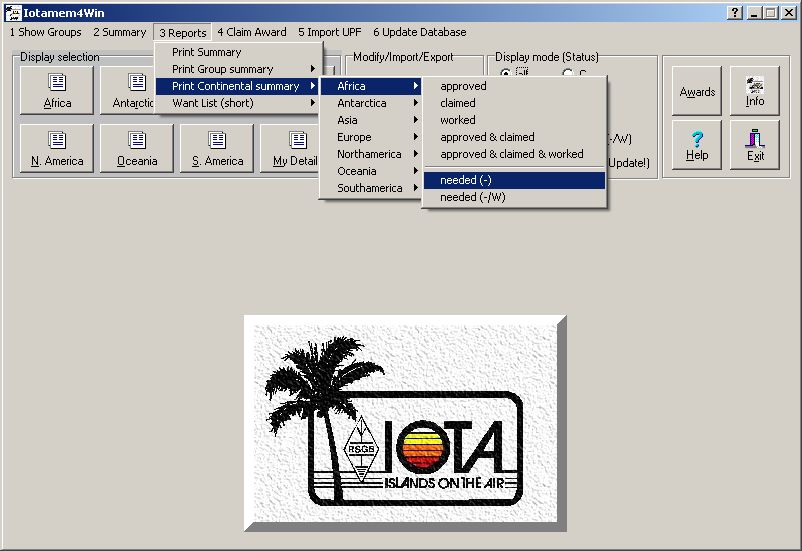The image size is (802, 551).
Task: Select approved & claimed & worked entry
Action: pyautogui.click(x=514, y=153)
